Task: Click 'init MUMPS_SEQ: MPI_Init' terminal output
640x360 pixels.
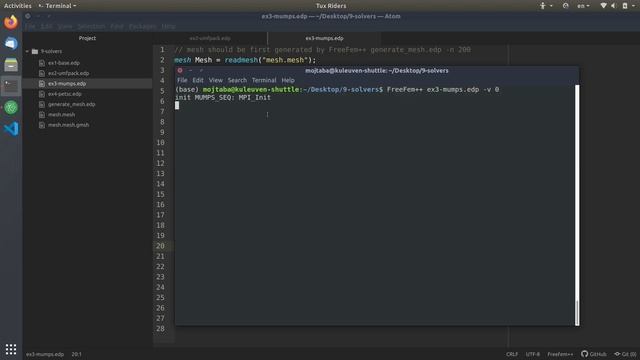Action: (x=223, y=98)
